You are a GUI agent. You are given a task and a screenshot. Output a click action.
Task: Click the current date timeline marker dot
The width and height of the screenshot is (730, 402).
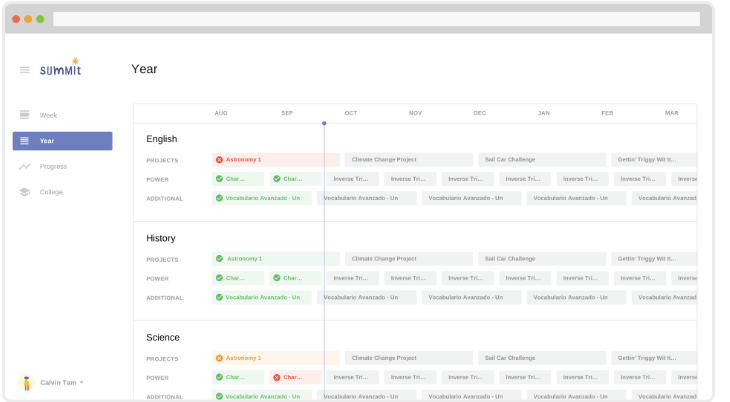[324, 123]
